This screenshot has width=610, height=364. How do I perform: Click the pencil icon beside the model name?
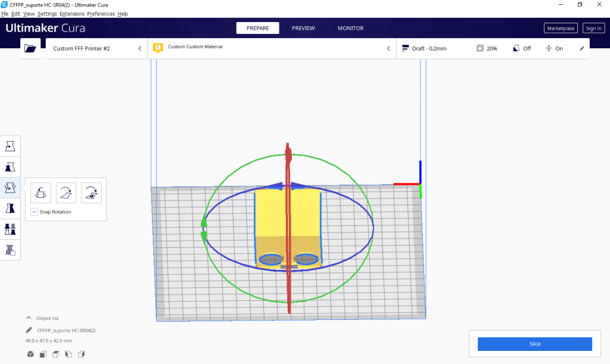click(x=29, y=330)
